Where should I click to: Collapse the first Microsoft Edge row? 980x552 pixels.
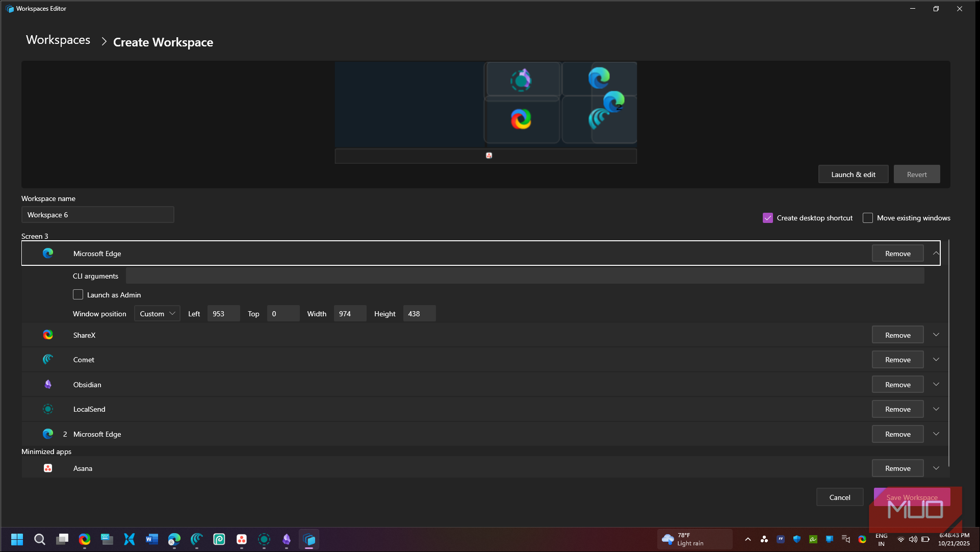(x=936, y=253)
